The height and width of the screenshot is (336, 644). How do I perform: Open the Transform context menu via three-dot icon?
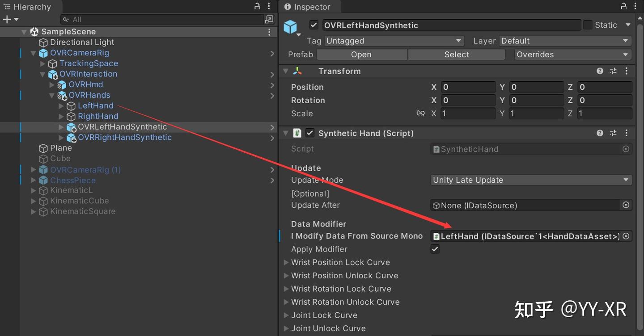point(626,71)
